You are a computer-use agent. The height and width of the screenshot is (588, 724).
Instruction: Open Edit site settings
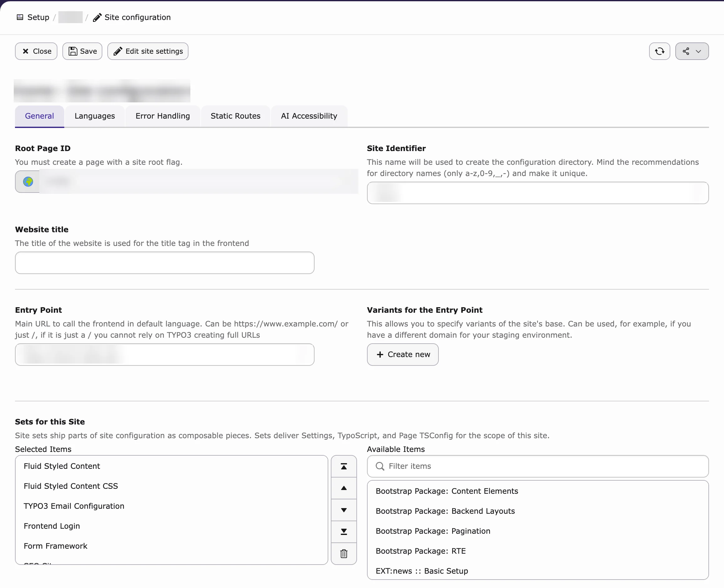click(148, 51)
